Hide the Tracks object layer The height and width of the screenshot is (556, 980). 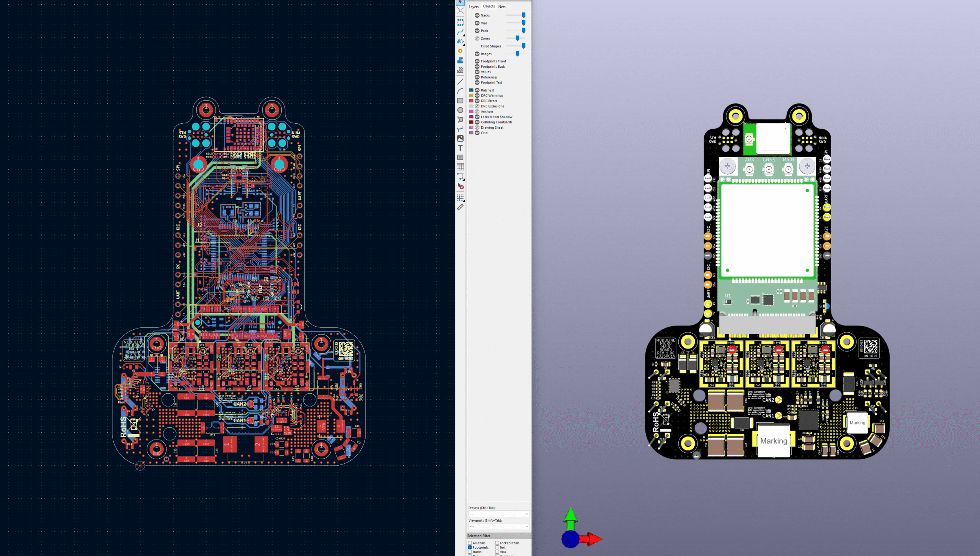[477, 15]
